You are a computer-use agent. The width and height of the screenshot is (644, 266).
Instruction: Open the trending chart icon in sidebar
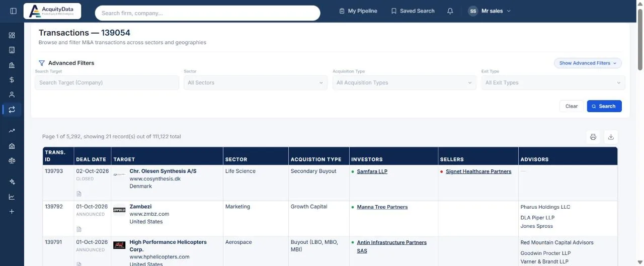12,131
